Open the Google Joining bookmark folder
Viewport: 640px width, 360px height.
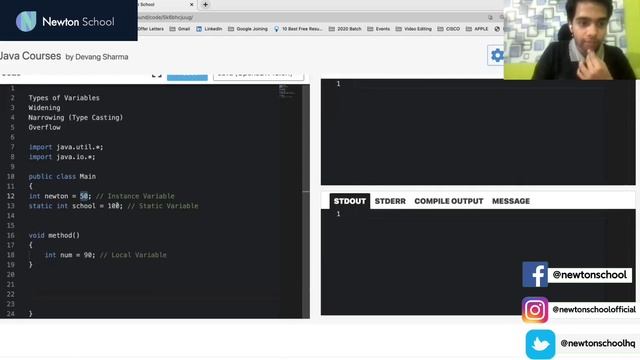coord(248,29)
